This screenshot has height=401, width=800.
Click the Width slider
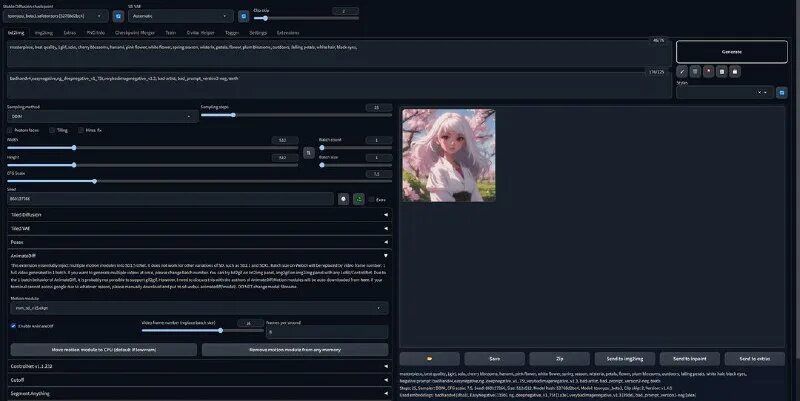coord(153,148)
